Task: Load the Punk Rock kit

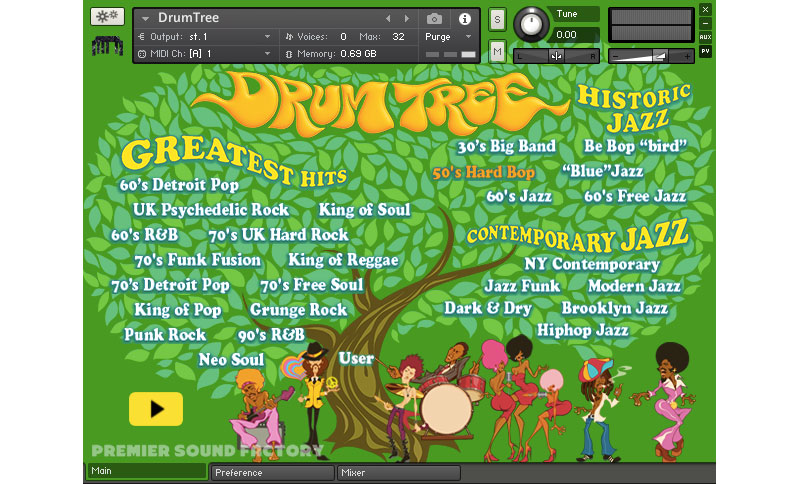Action: point(165,335)
